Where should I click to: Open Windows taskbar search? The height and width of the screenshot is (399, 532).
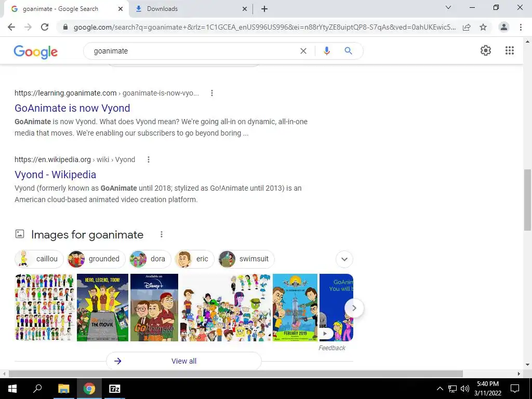pos(37,389)
